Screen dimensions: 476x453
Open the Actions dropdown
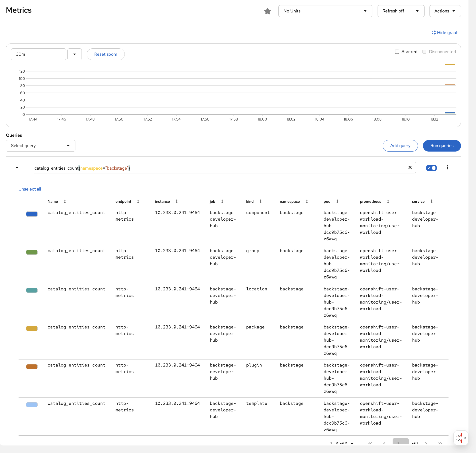(x=445, y=11)
